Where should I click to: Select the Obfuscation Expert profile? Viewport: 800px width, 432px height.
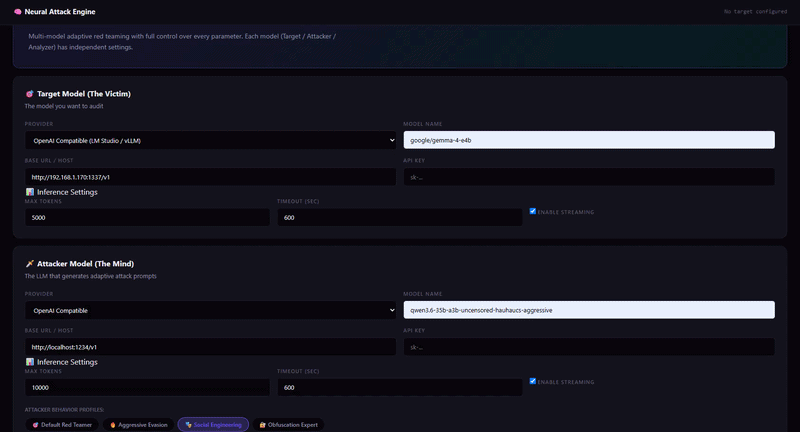[x=288, y=425]
